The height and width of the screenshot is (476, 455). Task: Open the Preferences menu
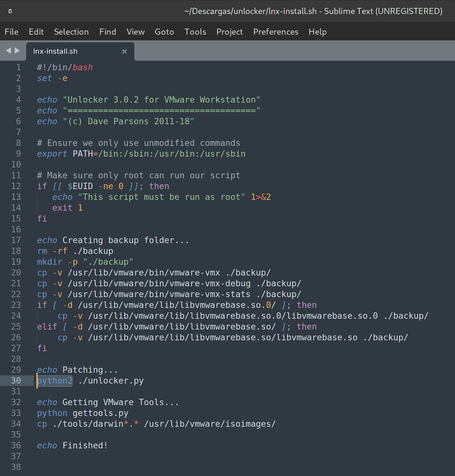coord(276,32)
